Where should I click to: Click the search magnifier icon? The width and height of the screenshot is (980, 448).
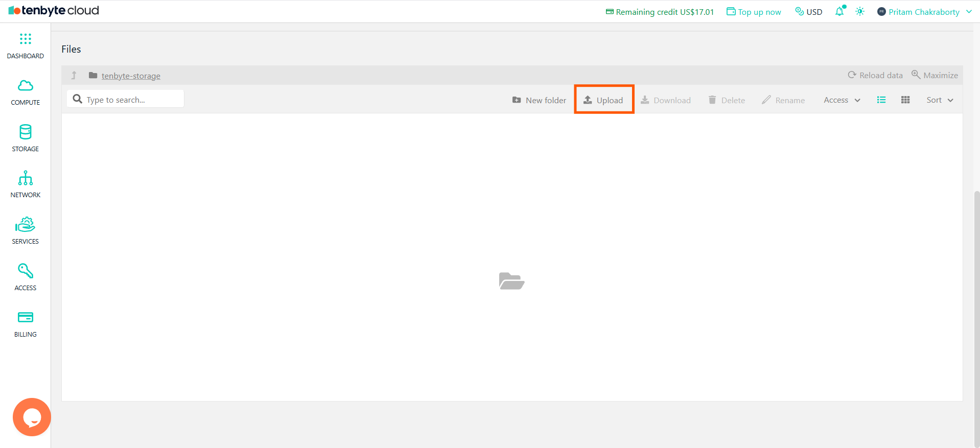click(78, 99)
